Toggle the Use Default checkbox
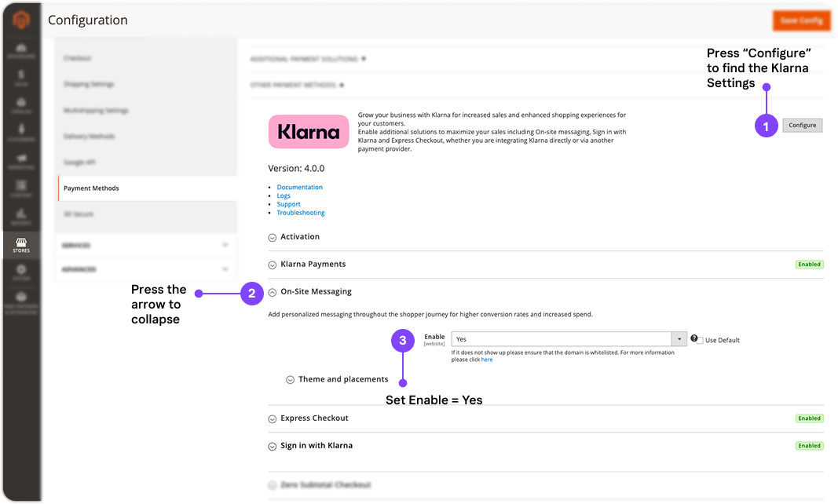Screen dimensions: 838x504 click(698, 340)
